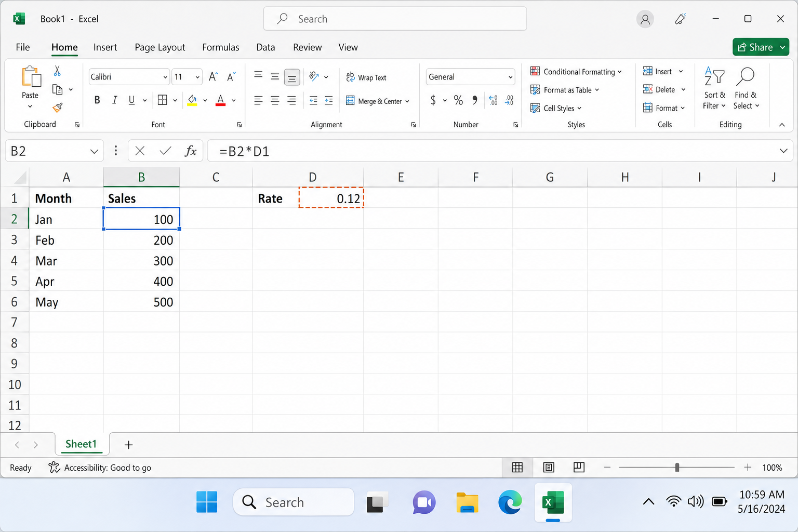The height and width of the screenshot is (532, 798).
Task: Toggle Italic formatting
Action: 114,100
